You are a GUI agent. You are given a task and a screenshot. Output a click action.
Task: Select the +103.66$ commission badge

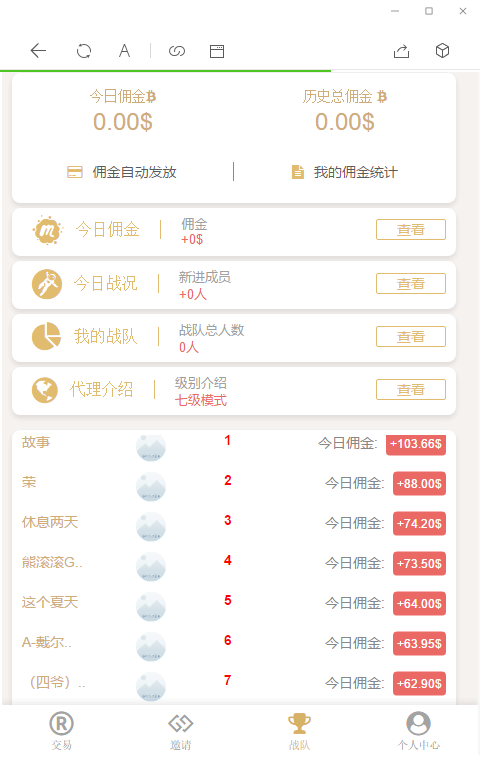point(416,444)
